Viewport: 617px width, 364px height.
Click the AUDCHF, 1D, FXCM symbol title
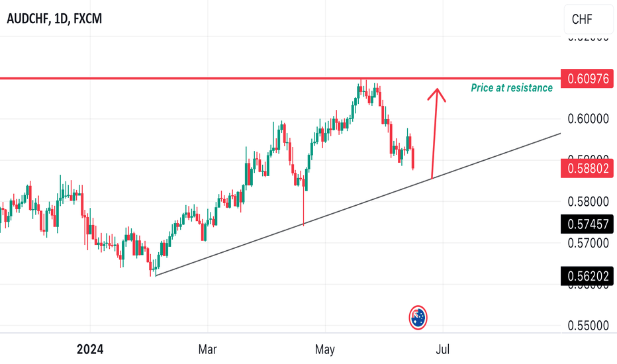(54, 19)
